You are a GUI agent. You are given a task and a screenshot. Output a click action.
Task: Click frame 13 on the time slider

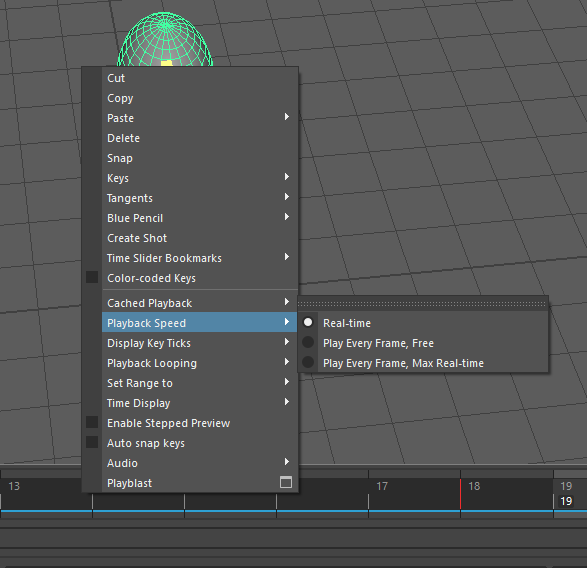click(14, 486)
